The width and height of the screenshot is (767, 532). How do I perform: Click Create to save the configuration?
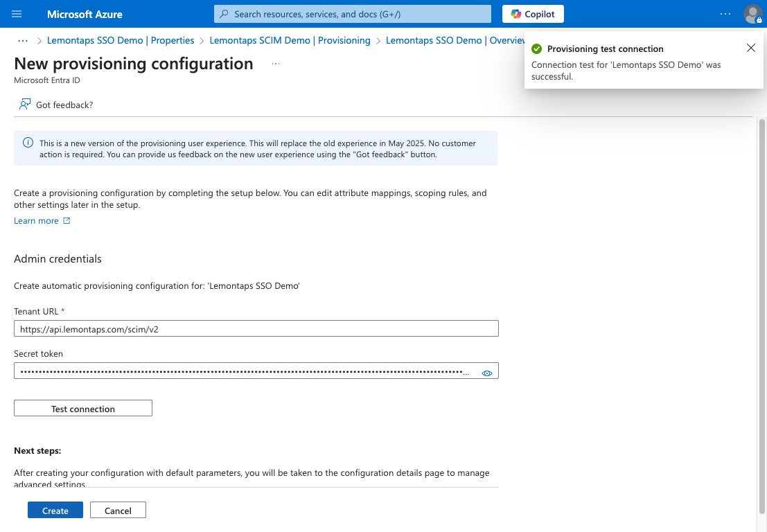tap(55, 510)
